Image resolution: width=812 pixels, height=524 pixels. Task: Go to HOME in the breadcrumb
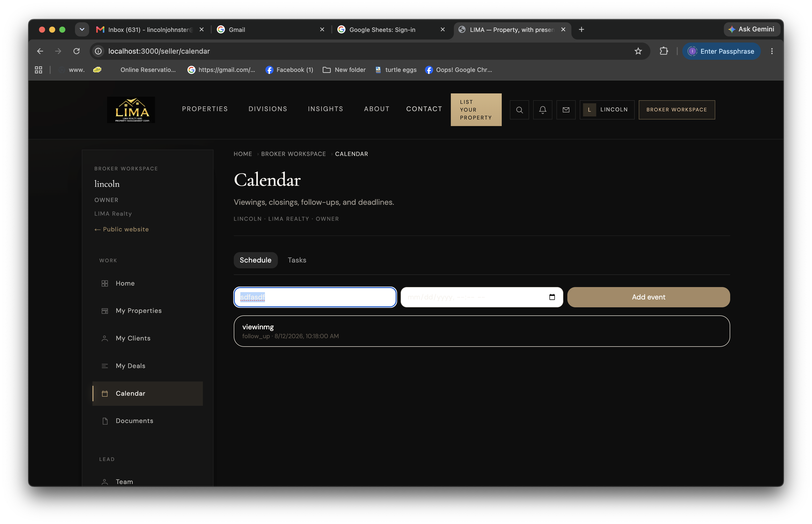(243, 154)
